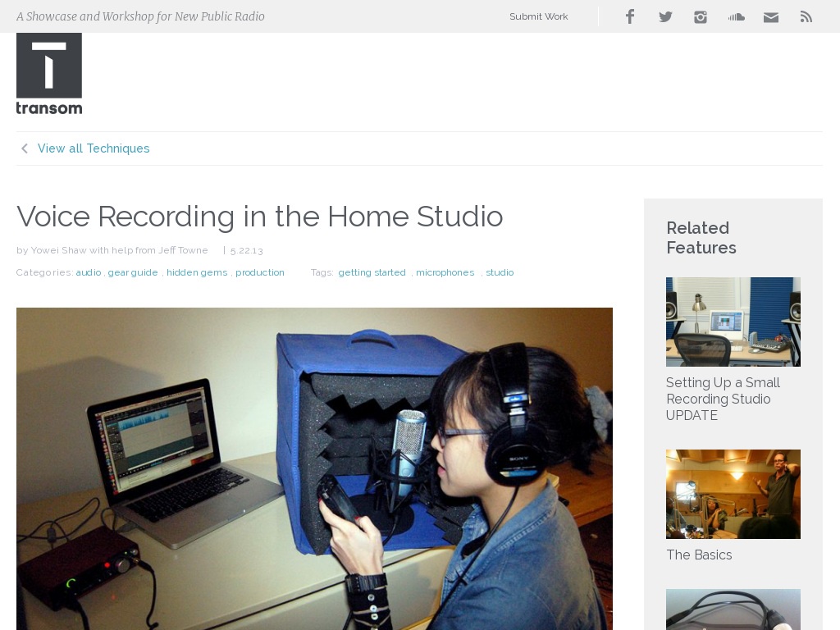
Task: Click the tagline 'A Showcase and Workshop for New Public Radio'
Action: pyautogui.click(x=140, y=16)
